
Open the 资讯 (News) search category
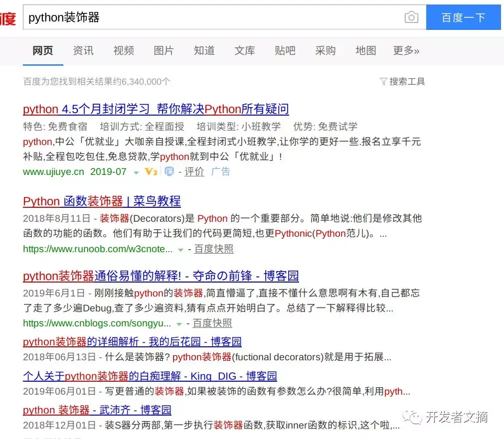[x=83, y=51]
